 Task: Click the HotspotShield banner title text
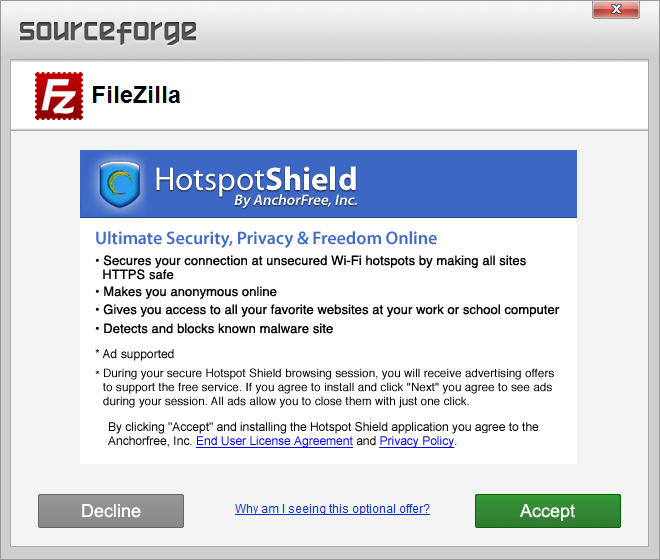tap(256, 179)
